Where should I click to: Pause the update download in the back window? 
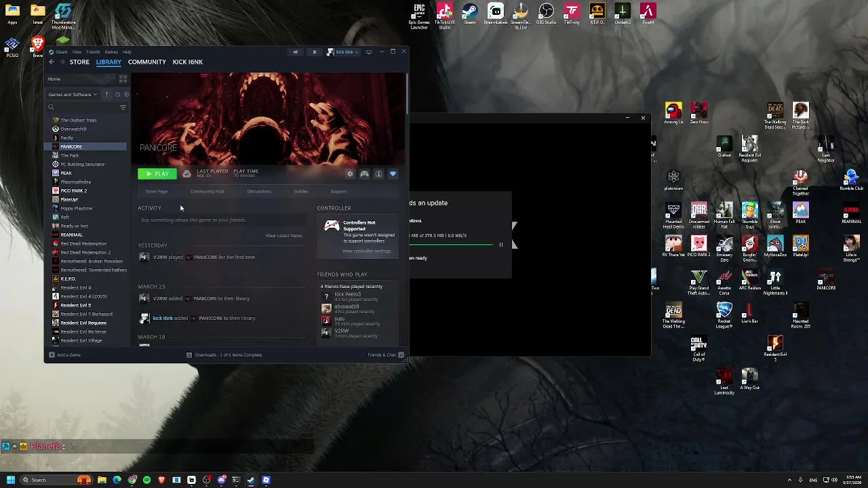(501, 245)
